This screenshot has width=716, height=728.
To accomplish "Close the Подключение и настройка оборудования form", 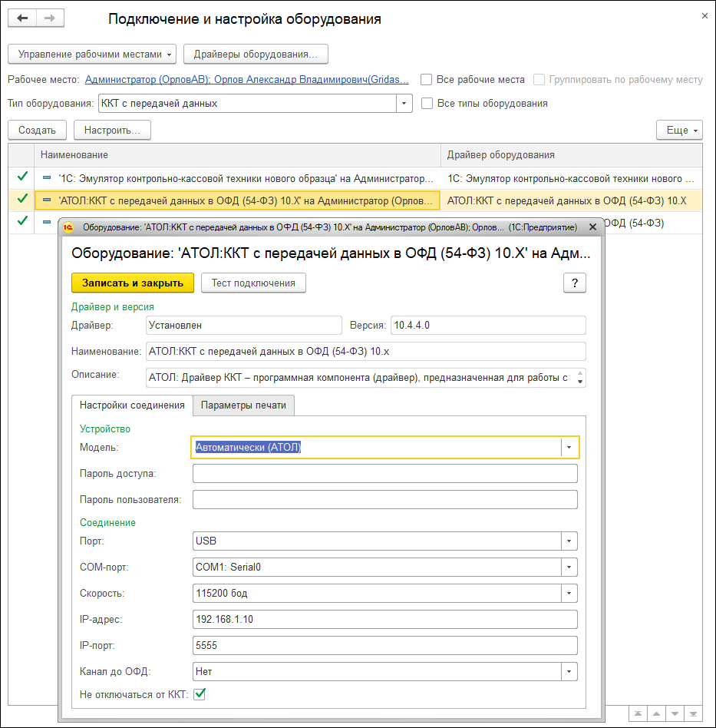I will tap(704, 16).
